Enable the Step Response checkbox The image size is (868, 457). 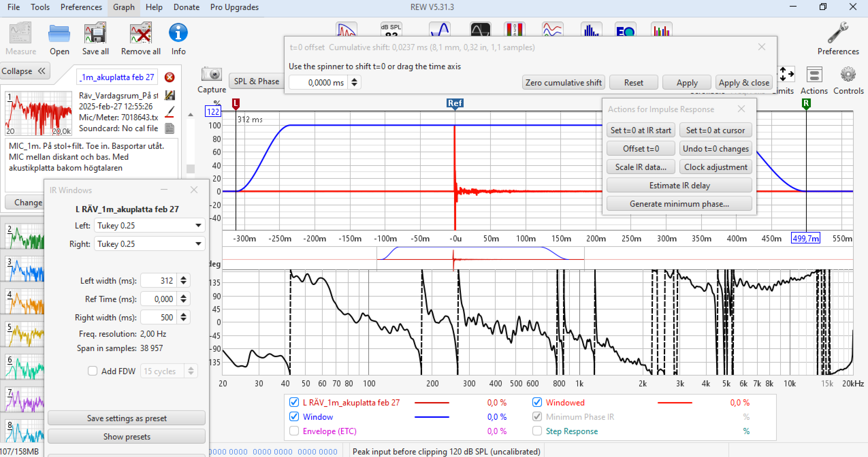coord(537,431)
